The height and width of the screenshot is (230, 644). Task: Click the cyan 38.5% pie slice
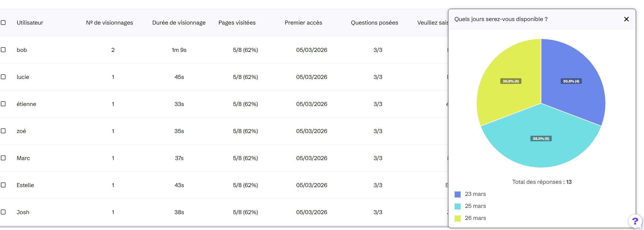point(541,148)
